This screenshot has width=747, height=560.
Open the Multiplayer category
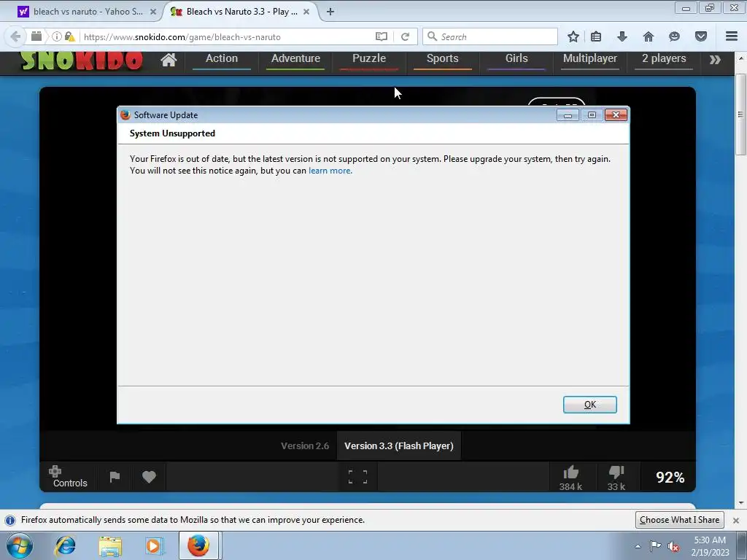[589, 59]
